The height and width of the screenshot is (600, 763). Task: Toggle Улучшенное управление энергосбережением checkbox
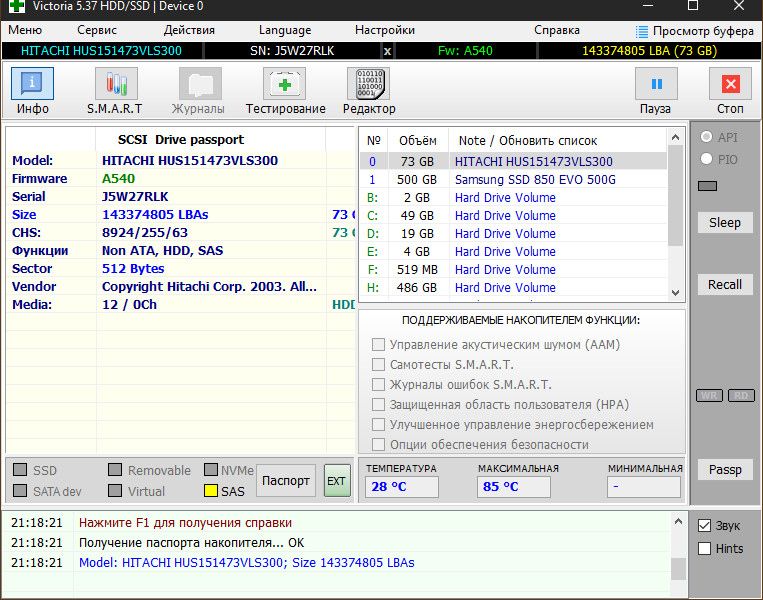[x=378, y=424]
